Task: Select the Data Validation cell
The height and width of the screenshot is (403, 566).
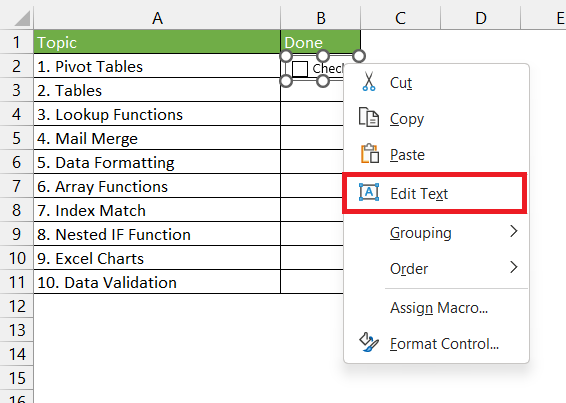Action: pyautogui.click(x=157, y=282)
